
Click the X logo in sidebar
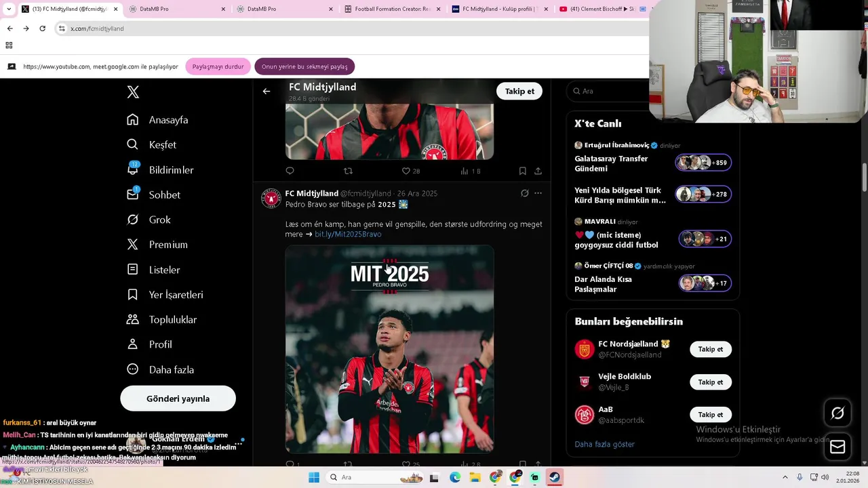pos(133,92)
